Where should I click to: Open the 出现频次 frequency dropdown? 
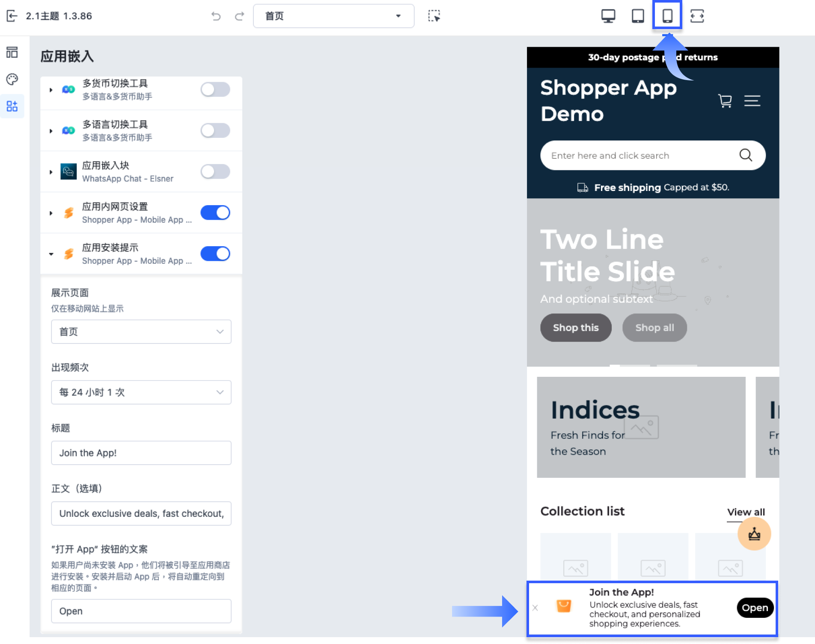tap(141, 392)
